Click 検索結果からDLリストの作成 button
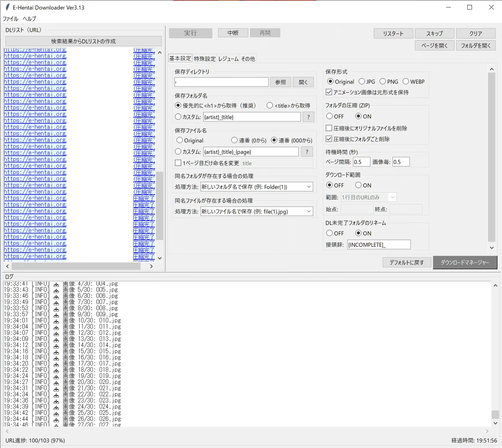Viewport: 502px width, 448px height. coord(83,41)
